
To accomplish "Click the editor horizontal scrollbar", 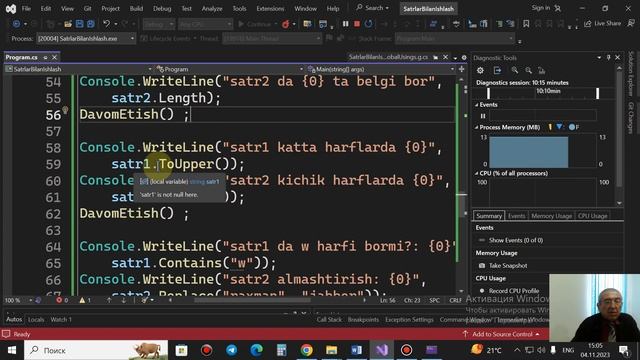I will tap(252, 300).
